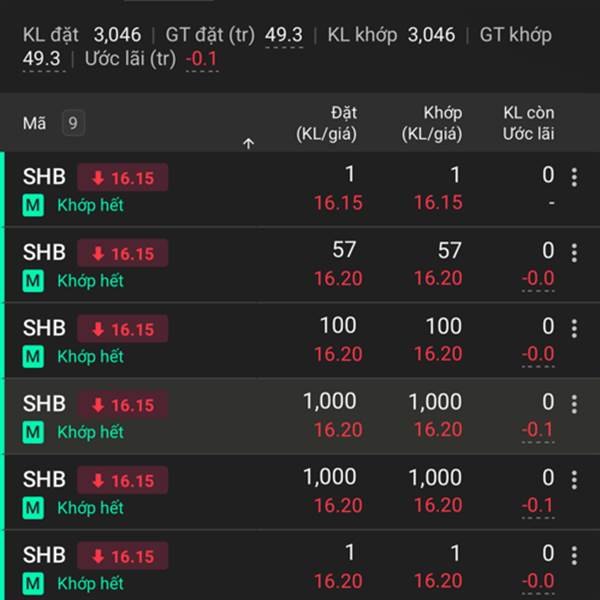This screenshot has width=600, height=600.
Task: Open more options for SHB 100-share order
Action: [x=574, y=329]
